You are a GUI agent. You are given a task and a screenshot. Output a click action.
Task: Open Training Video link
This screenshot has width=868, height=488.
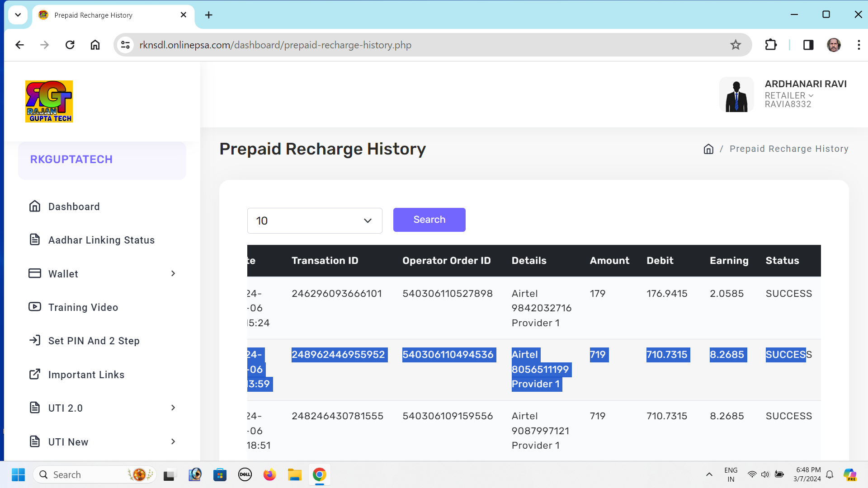pyautogui.click(x=83, y=307)
